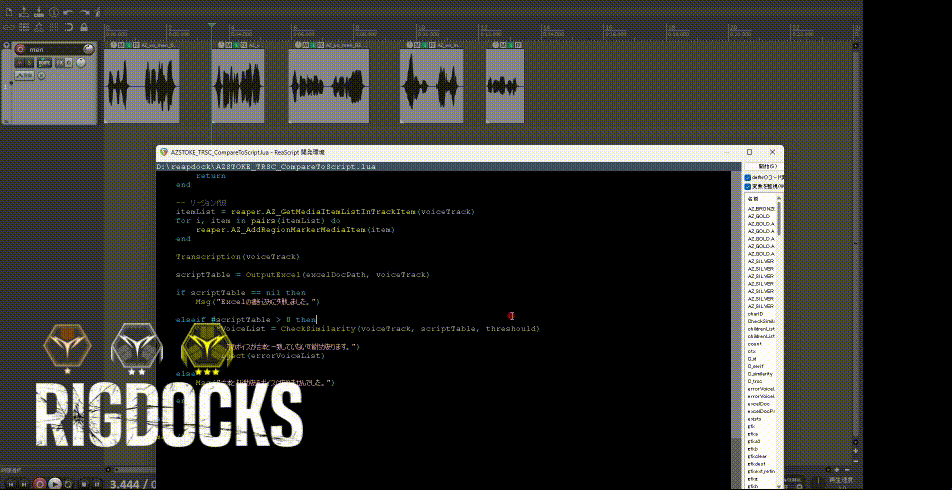Select gfxclear in the variable list
952x490 pixels.
(757, 456)
